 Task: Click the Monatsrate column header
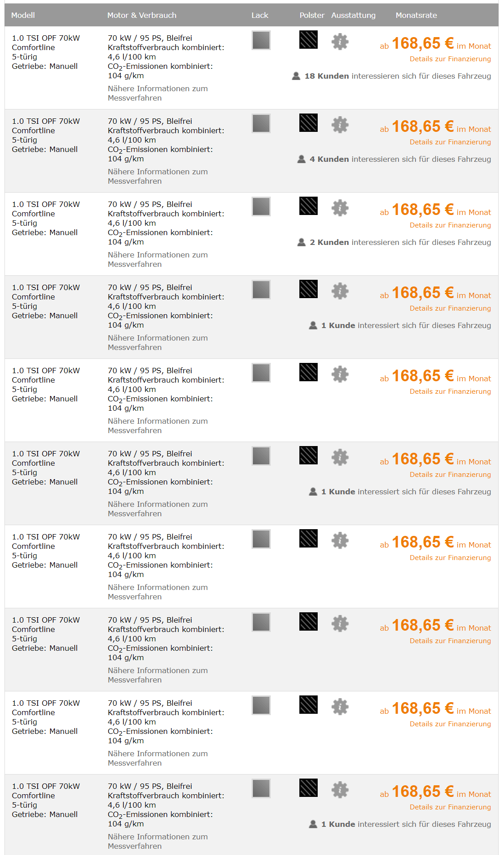tap(416, 15)
